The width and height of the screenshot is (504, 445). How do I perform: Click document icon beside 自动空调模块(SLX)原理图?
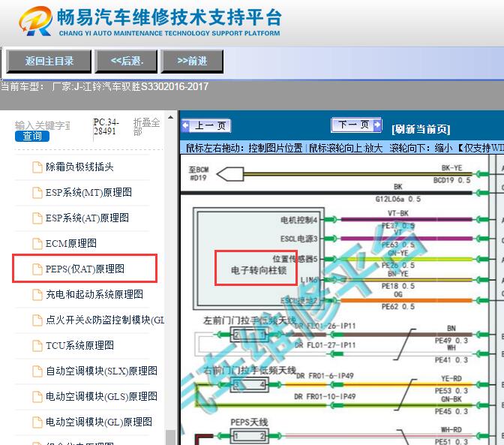point(37,371)
